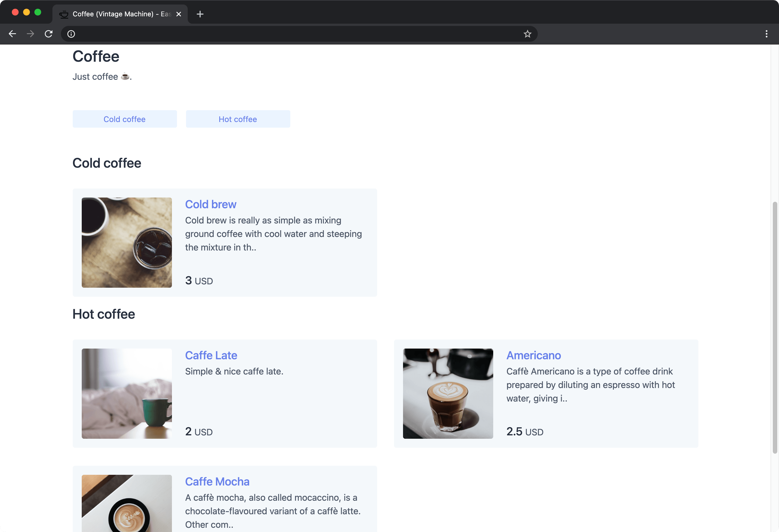The height and width of the screenshot is (532, 779).
Task: Click the browser back navigation arrow
Action: [12, 34]
